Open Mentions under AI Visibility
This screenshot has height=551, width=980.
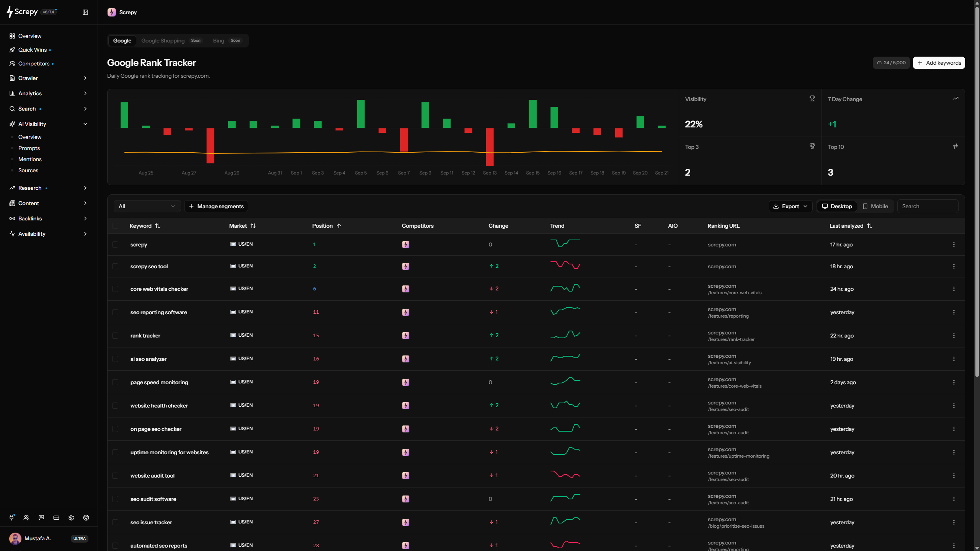pos(30,159)
